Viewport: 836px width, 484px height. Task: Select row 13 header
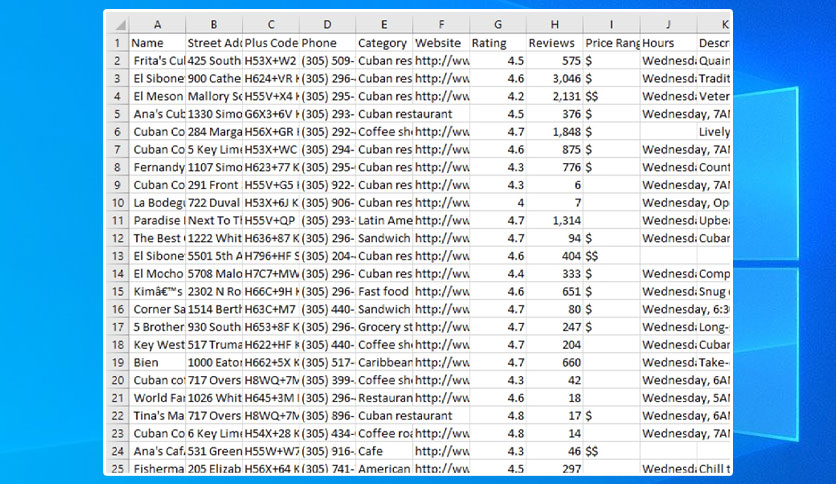[118, 256]
